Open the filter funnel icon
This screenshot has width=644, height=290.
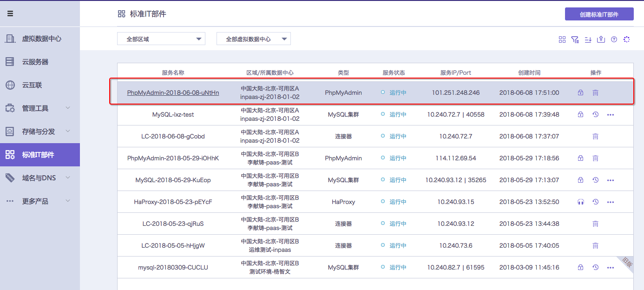(575, 40)
